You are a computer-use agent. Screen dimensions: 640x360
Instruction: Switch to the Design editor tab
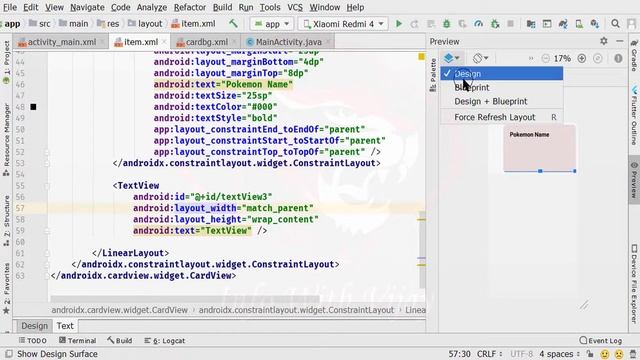click(x=34, y=326)
